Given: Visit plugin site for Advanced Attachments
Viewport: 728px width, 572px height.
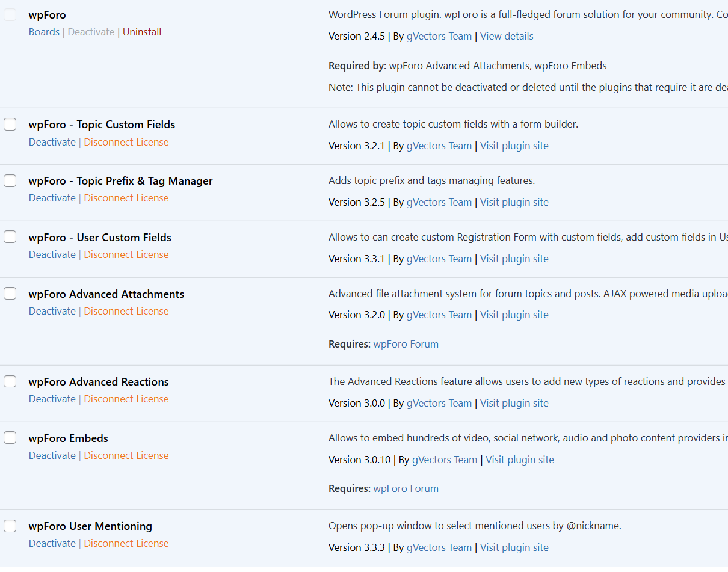Looking at the screenshot, I should (x=514, y=315).
